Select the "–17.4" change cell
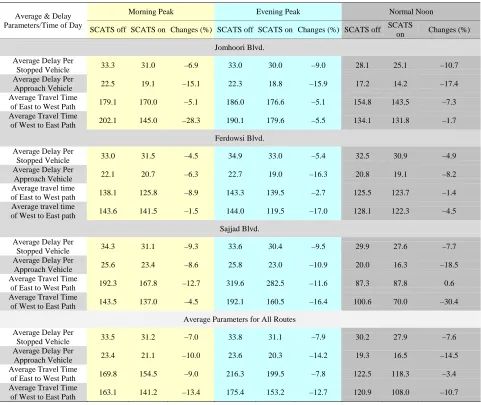 [x=449, y=84]
